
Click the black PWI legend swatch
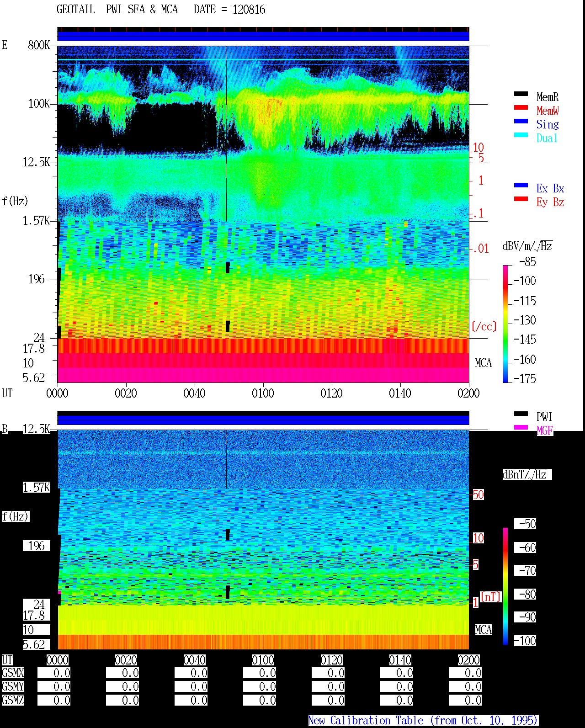pyautogui.click(x=521, y=414)
